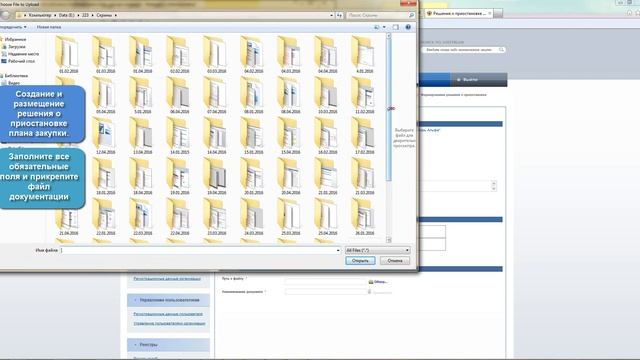
Task: Open the All Files type dropdown
Action: (x=378, y=250)
